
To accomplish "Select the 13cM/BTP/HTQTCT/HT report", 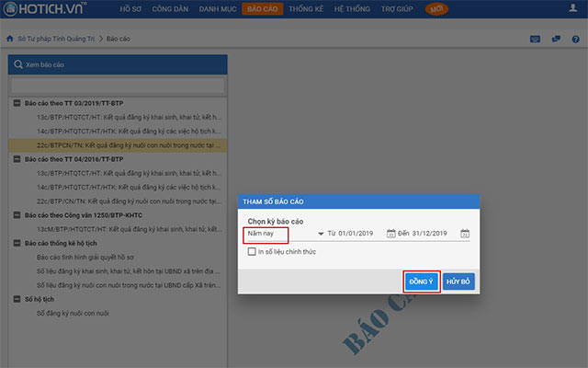I will pos(129,229).
